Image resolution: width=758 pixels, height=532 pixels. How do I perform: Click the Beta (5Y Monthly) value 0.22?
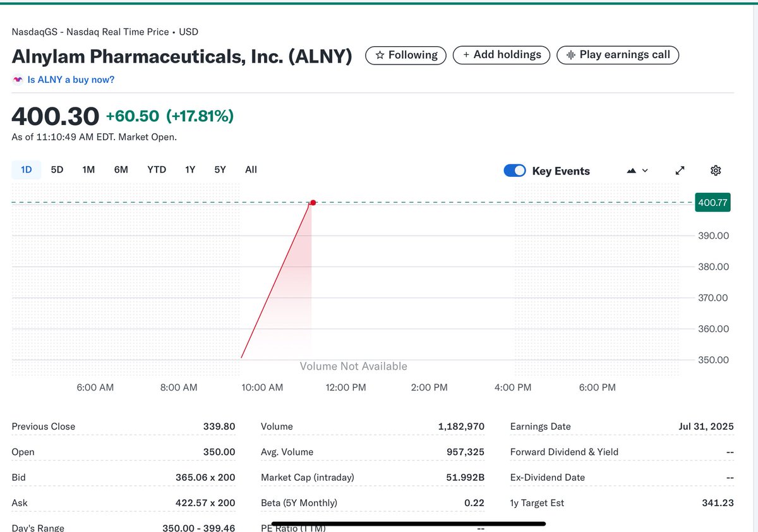[474, 503]
